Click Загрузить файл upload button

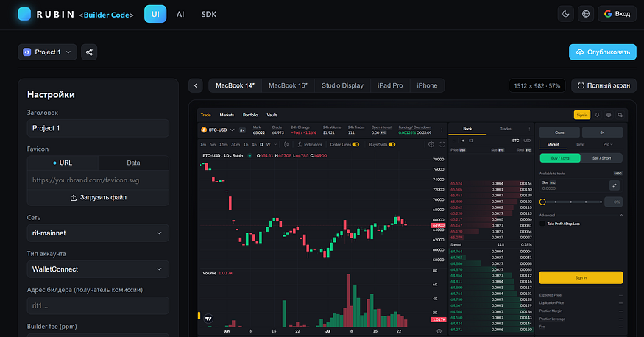click(x=98, y=197)
